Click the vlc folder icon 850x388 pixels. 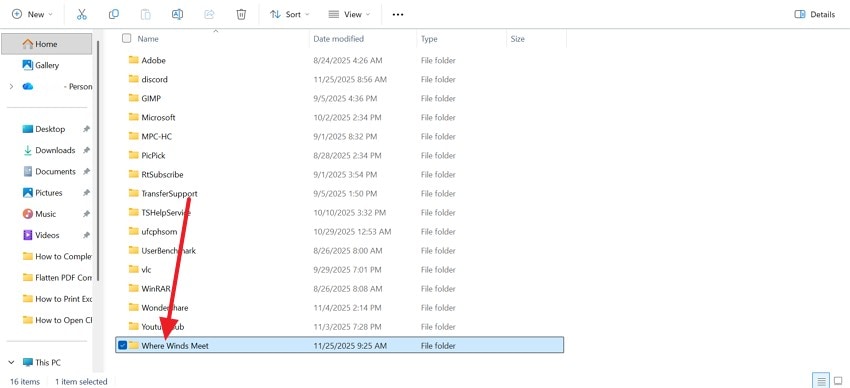[x=133, y=269]
